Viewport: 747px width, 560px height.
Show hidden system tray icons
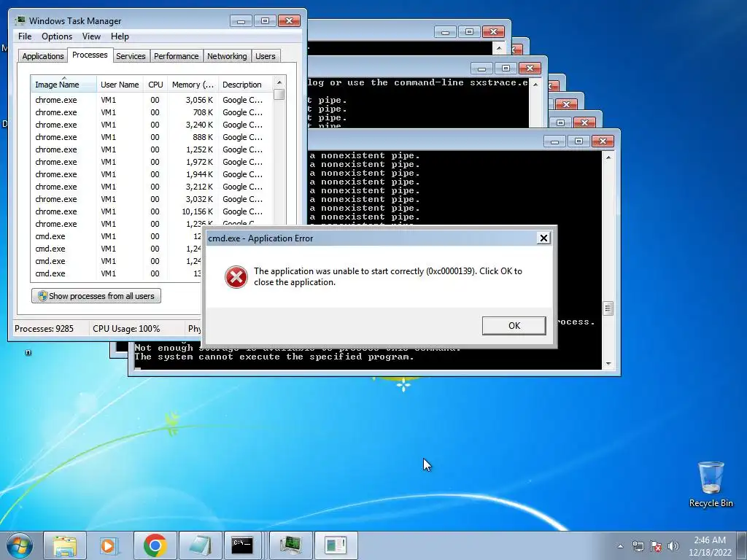click(x=620, y=546)
